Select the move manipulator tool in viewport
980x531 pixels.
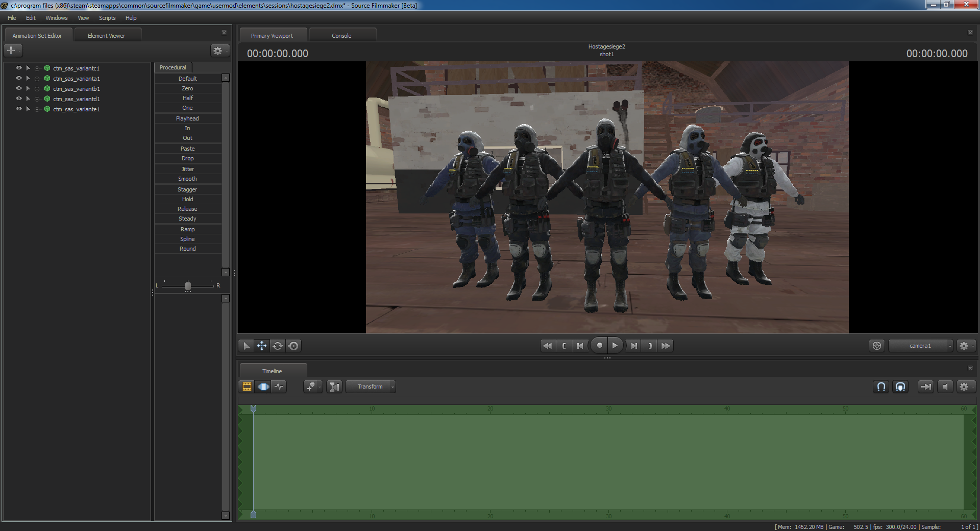pos(262,346)
